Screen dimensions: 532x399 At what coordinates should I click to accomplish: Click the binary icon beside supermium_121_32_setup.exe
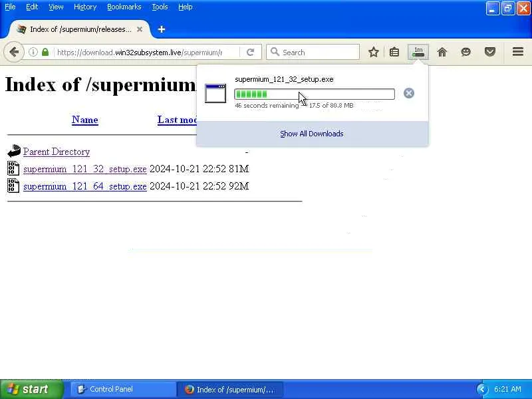[13, 168]
